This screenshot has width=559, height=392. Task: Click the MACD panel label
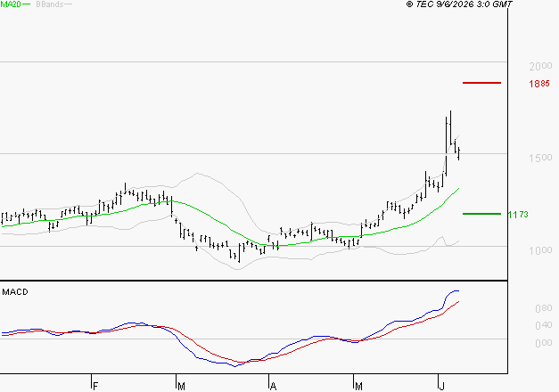click(x=15, y=292)
